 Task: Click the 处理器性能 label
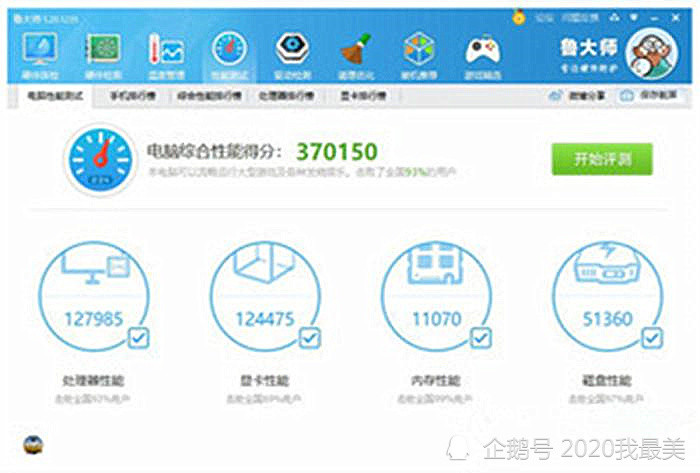tap(93, 380)
